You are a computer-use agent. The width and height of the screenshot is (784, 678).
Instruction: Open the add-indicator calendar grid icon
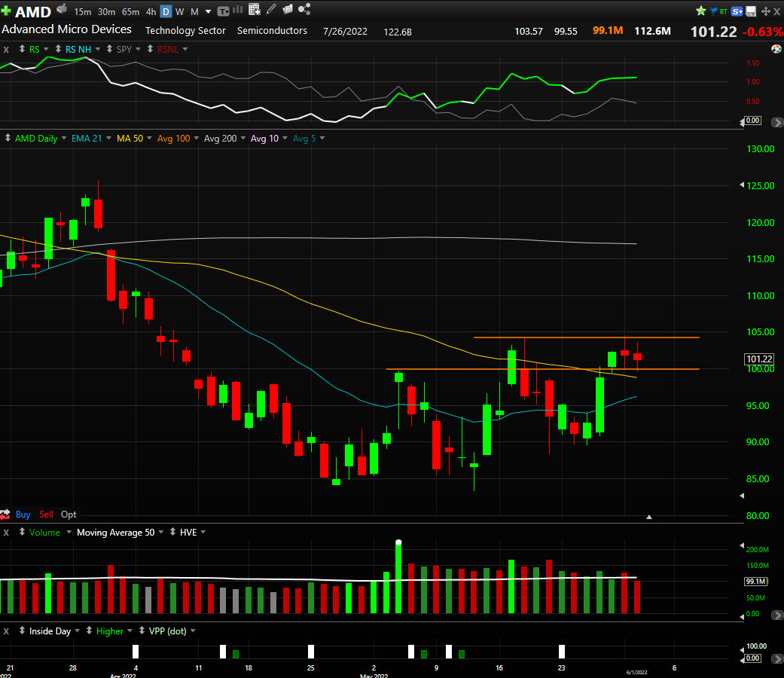click(255, 10)
